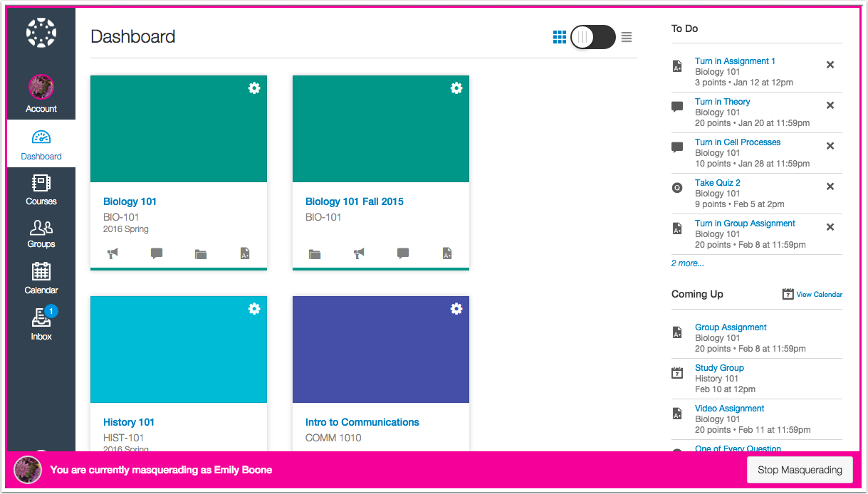Image resolution: width=868 pixels, height=494 pixels.
Task: Dismiss the Turn in Group Assignment to-do item
Action: click(x=830, y=227)
